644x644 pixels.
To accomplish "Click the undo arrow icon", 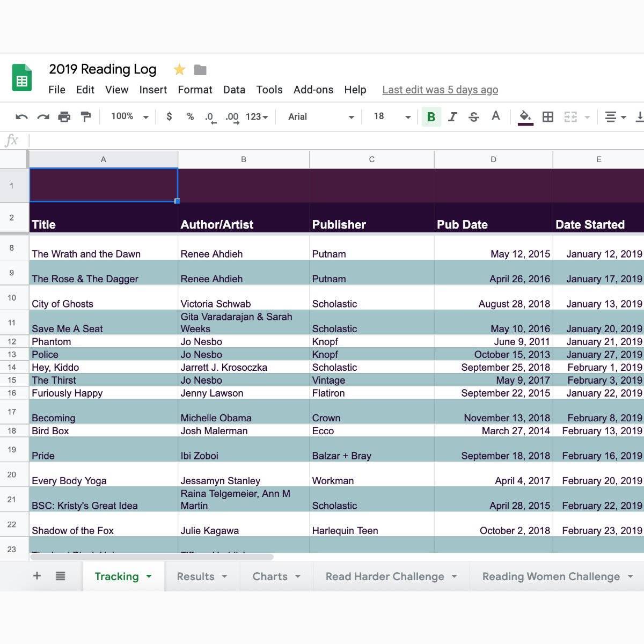I will (21, 117).
